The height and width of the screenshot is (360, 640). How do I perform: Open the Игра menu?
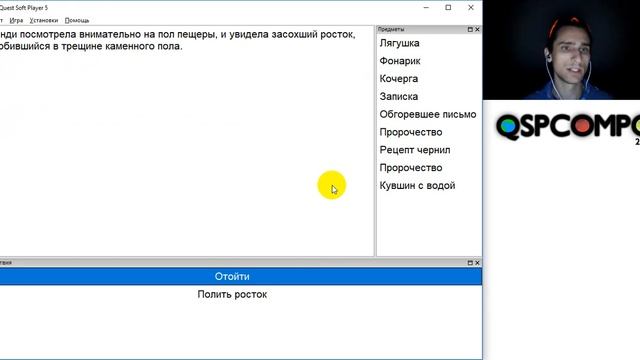point(16,20)
